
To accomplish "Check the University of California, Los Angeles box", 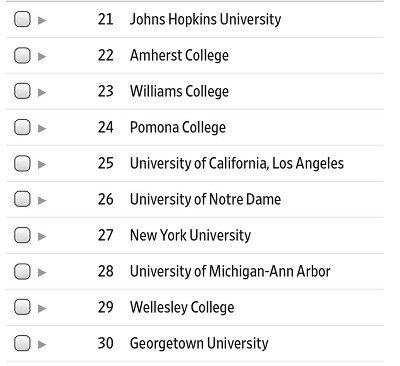I will 22,163.
